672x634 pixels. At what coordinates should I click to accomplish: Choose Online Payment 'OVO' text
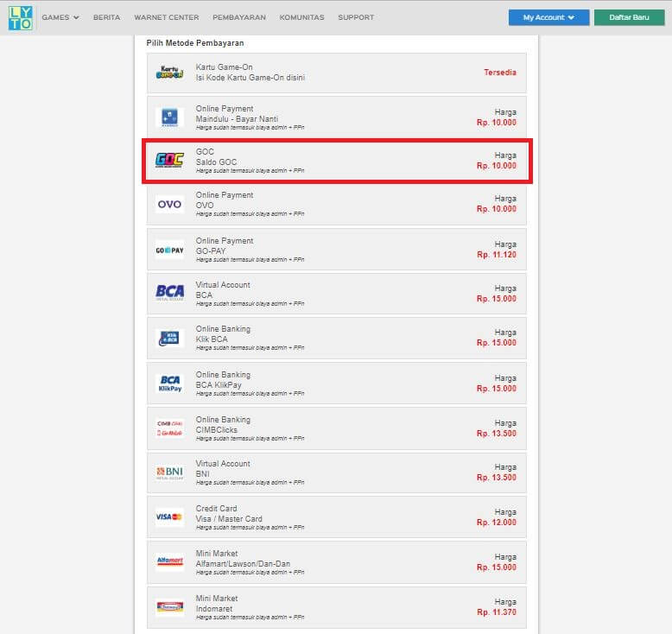coord(205,206)
